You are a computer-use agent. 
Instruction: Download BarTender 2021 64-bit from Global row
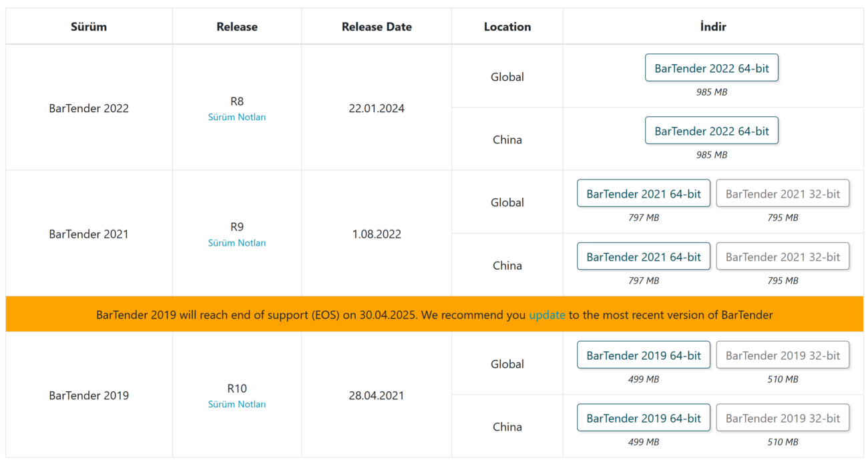(644, 194)
